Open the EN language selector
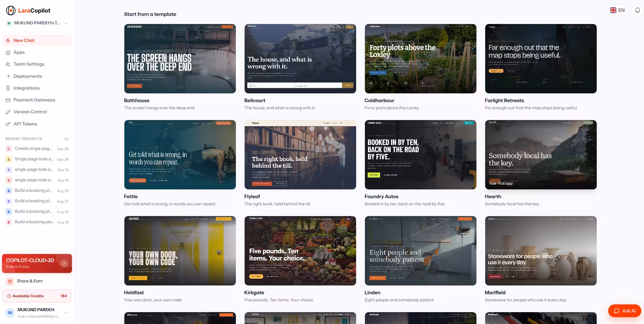 tap(617, 10)
